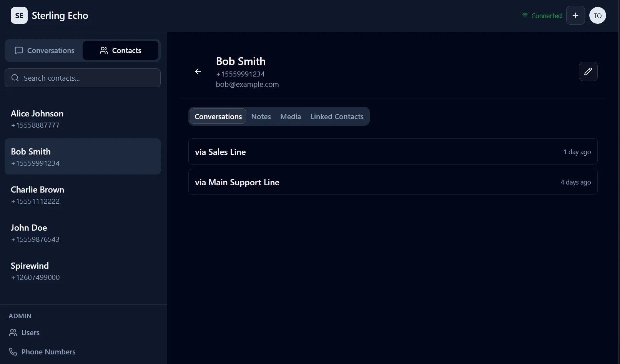Click the bob@example.com email address
The width and height of the screenshot is (620, 364).
tap(247, 84)
